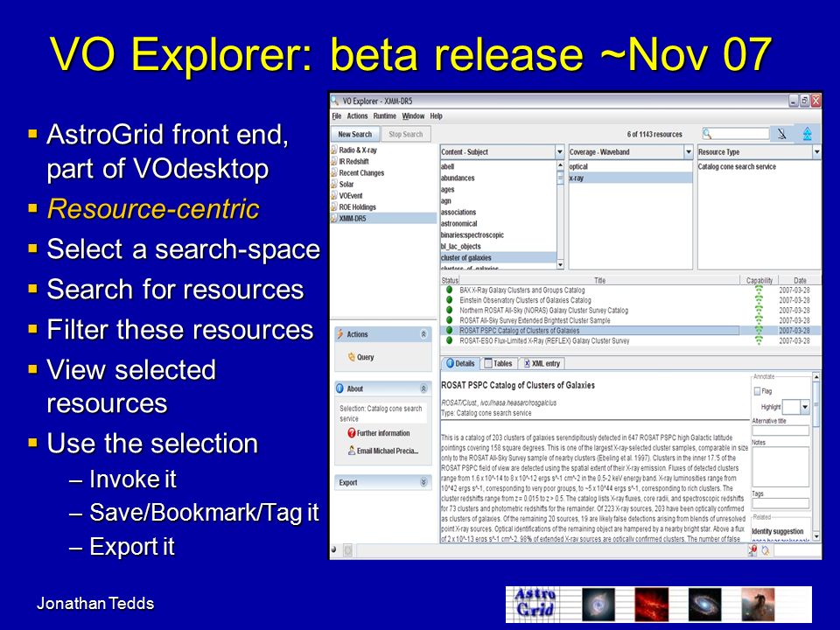This screenshot has height=630, width=840.
Task: Select 'cluster of galaxies' in subject list
Action: coord(498,257)
